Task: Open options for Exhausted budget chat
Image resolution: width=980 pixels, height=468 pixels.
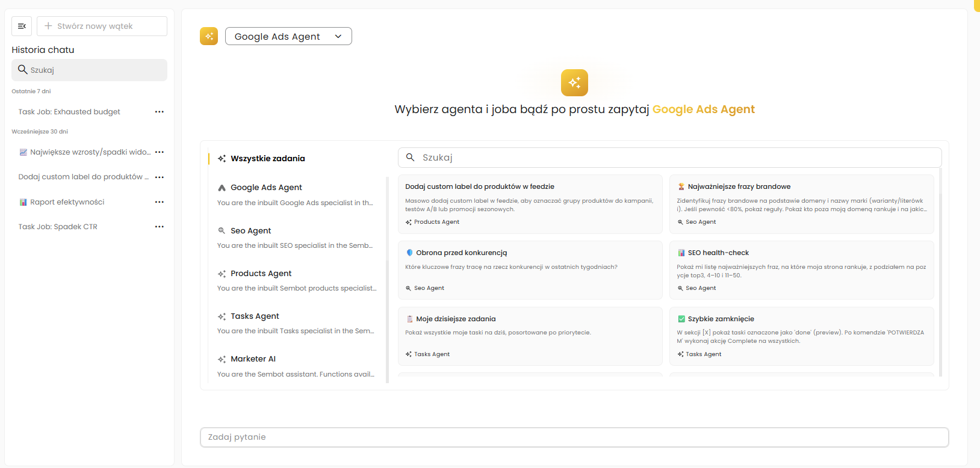Action: [x=159, y=112]
